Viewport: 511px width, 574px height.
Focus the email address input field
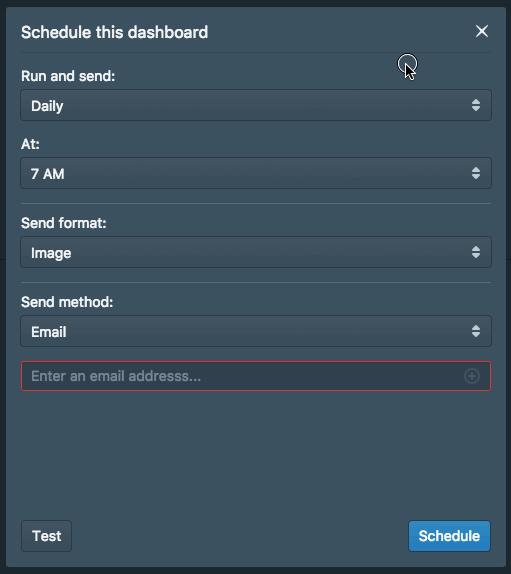coord(256,376)
